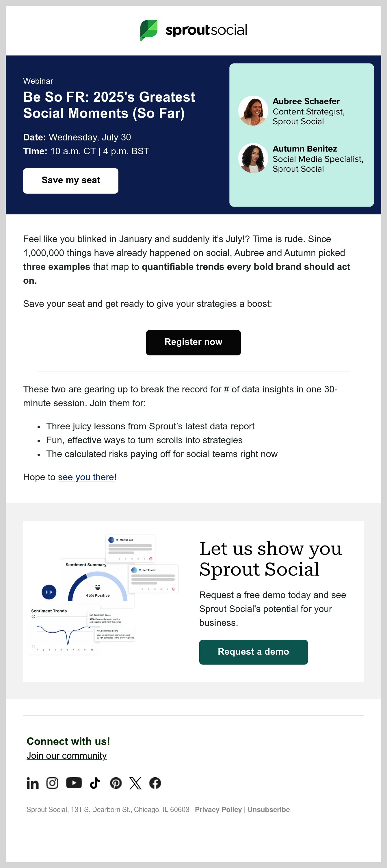Open the YouTube icon in footer
This screenshot has height=868, width=387.
pos(74,783)
